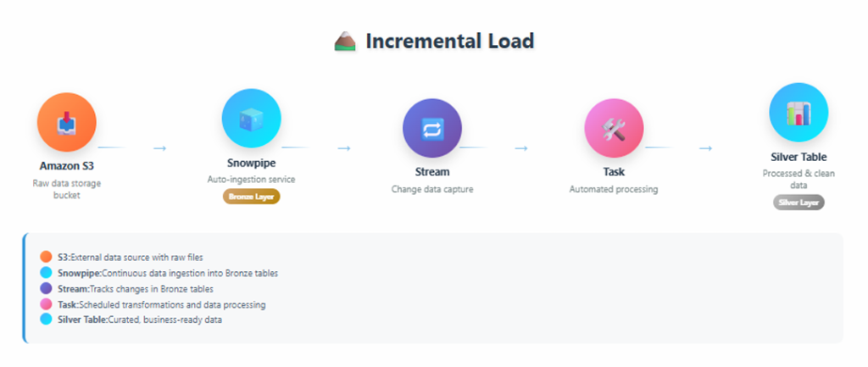868x367 pixels.
Task: Click the Task tools icon
Action: [x=614, y=129]
